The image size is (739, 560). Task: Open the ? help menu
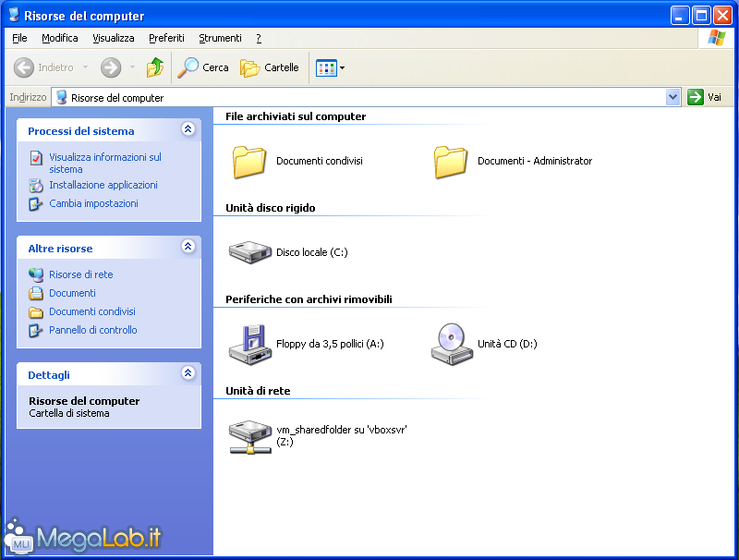click(x=259, y=38)
